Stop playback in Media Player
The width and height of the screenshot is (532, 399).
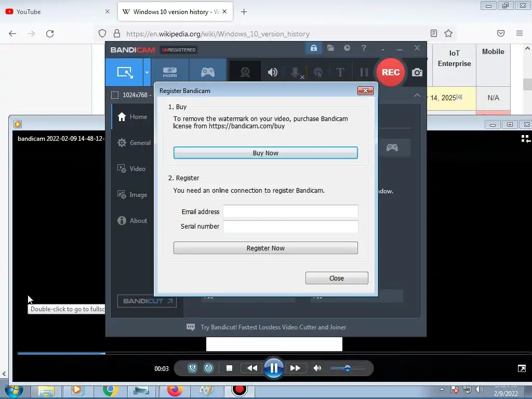pos(229,368)
